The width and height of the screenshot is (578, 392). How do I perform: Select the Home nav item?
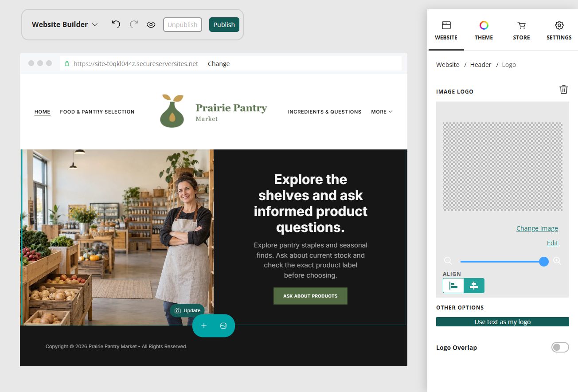pos(43,112)
